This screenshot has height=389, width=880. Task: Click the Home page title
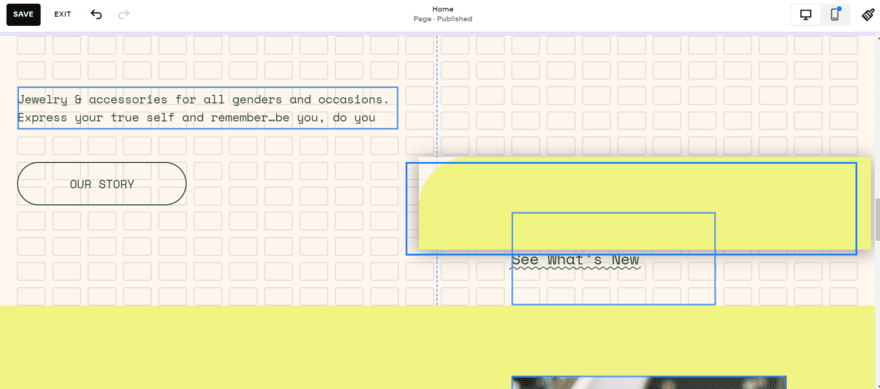click(443, 9)
